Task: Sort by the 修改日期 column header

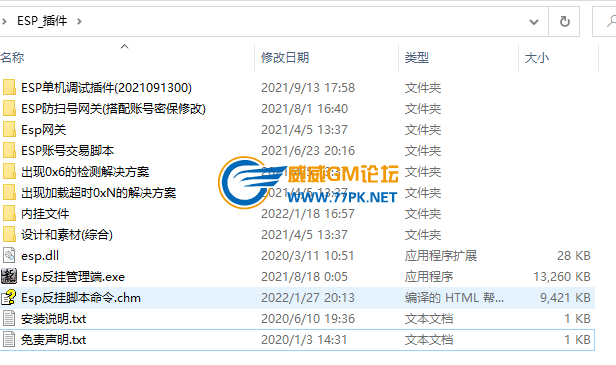Action: (x=285, y=58)
